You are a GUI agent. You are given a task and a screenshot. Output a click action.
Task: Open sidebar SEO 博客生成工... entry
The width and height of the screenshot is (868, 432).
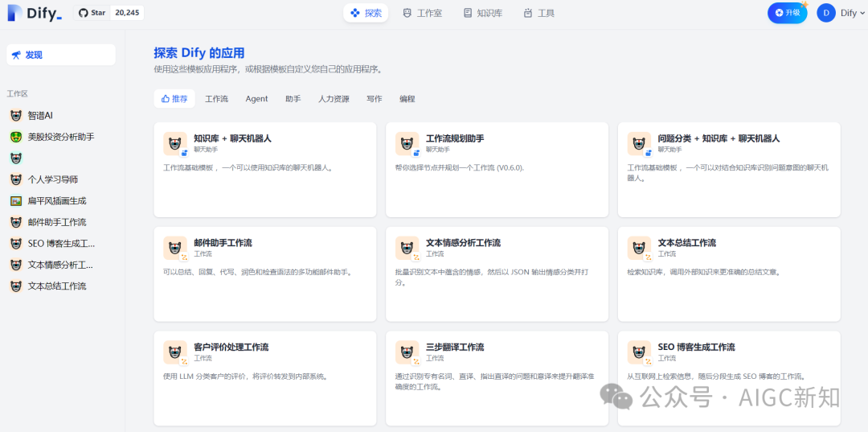61,244
